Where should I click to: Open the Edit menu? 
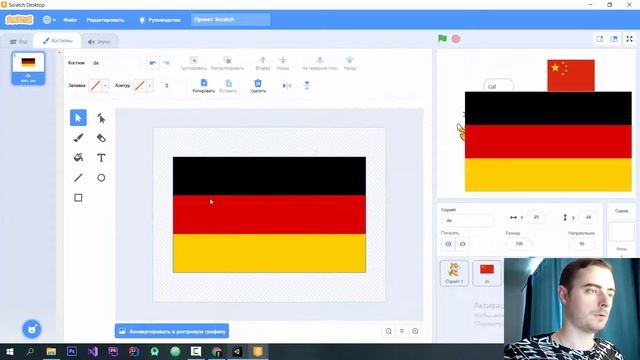105,20
